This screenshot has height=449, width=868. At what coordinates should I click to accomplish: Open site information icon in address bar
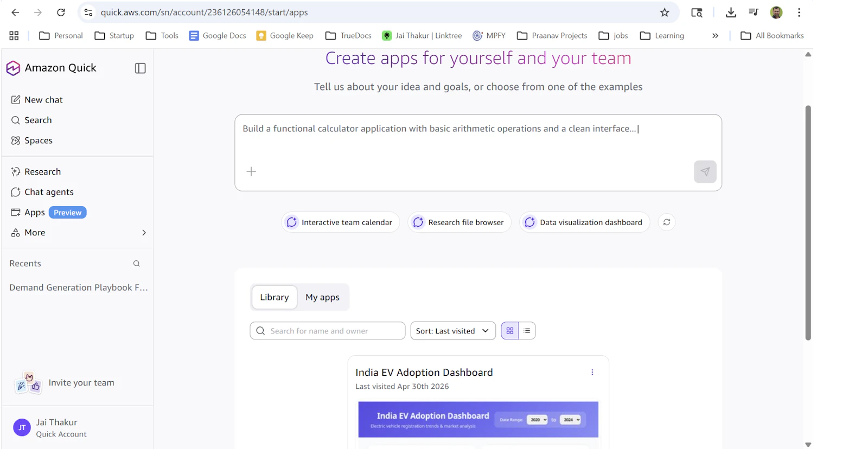88,12
